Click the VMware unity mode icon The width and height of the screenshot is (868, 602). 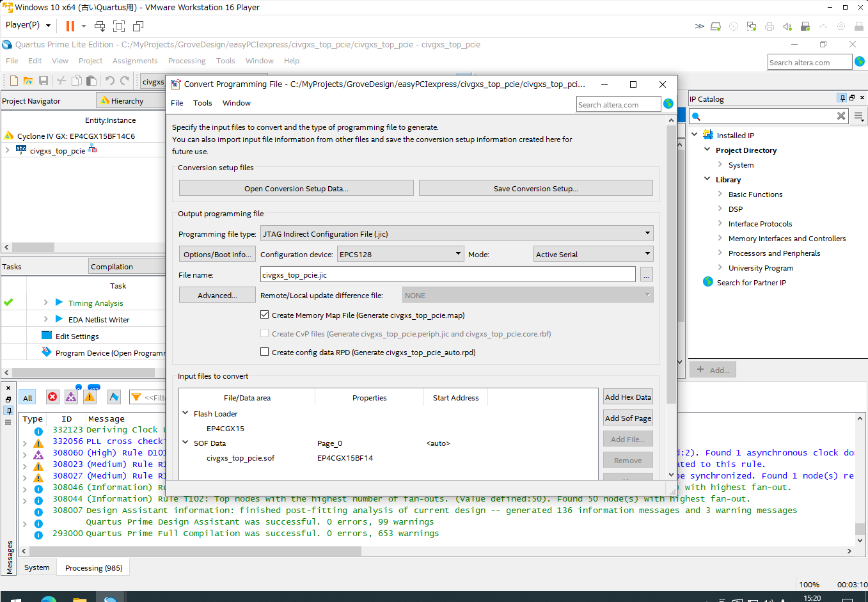point(138,26)
